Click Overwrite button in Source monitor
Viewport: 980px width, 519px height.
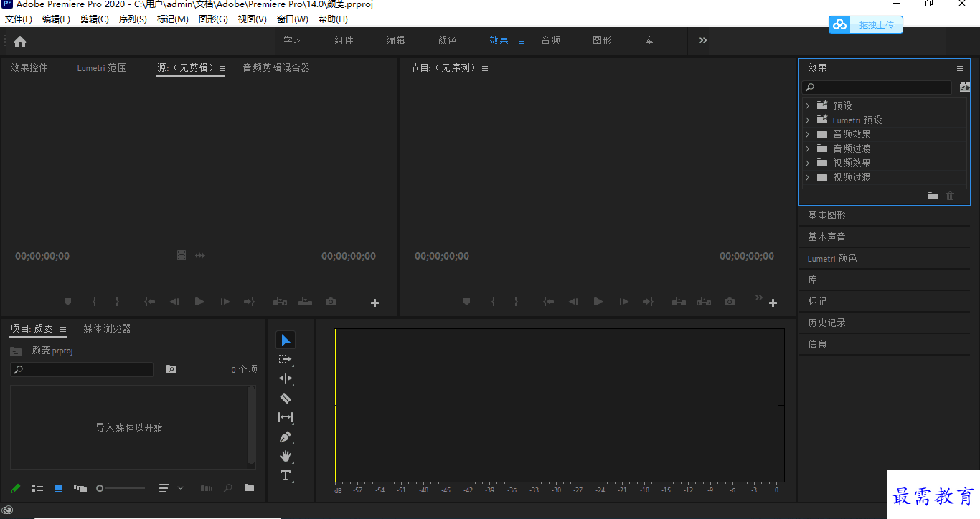click(x=306, y=302)
